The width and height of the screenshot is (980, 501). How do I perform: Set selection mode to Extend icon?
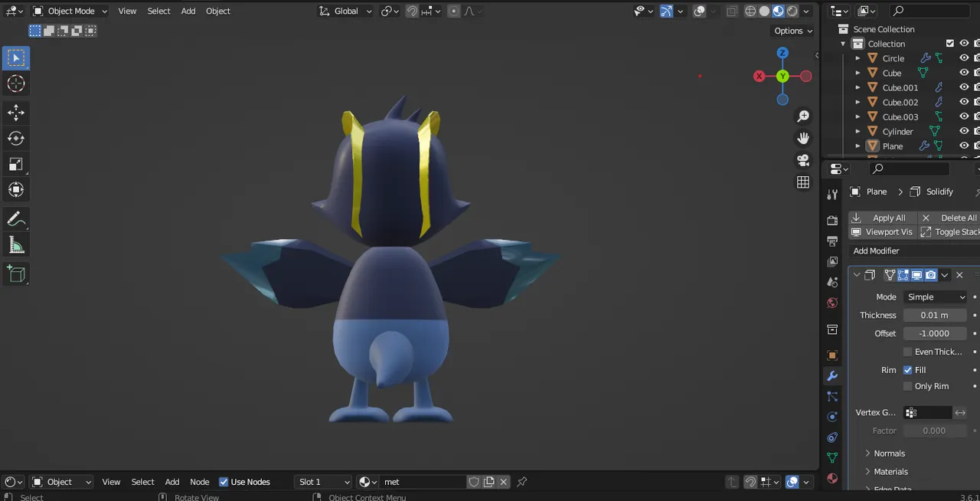tap(49, 31)
